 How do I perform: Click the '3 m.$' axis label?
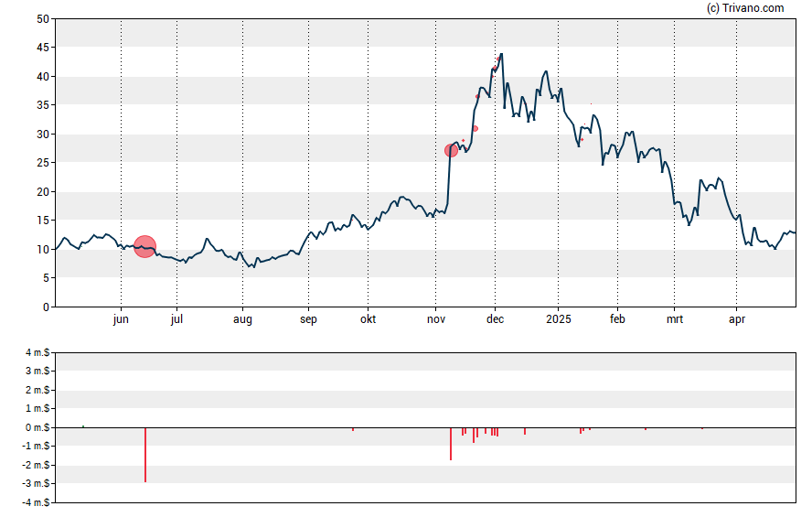point(37,372)
